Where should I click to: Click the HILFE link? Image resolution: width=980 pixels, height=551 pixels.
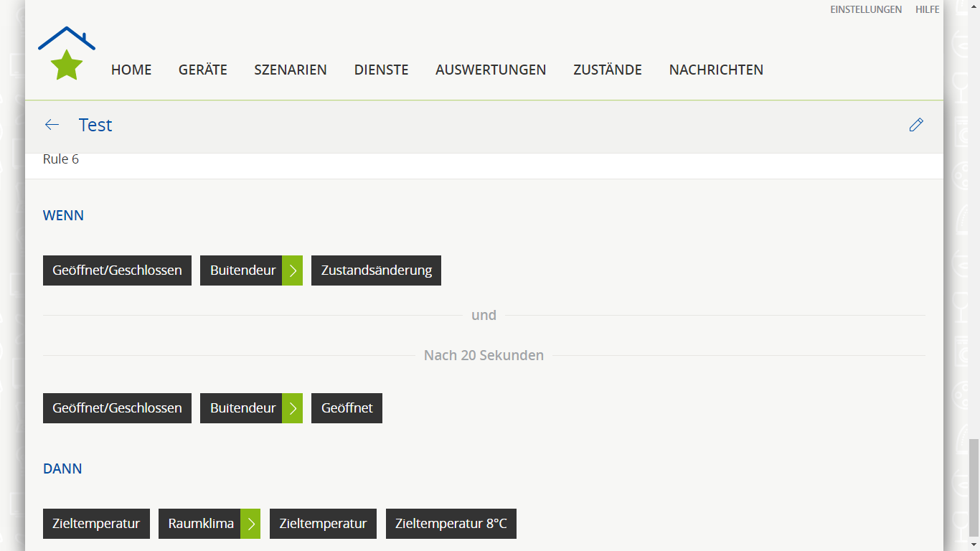927,9
